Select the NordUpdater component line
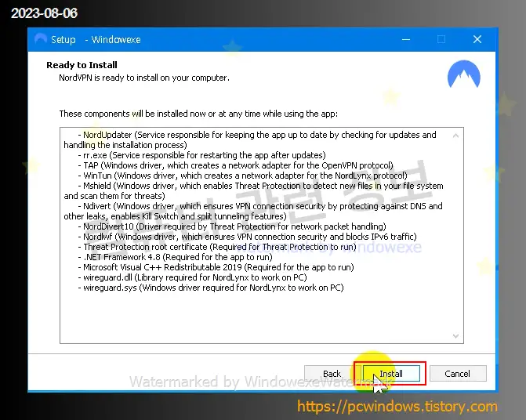The width and height of the screenshot is (526, 420). tap(250, 139)
